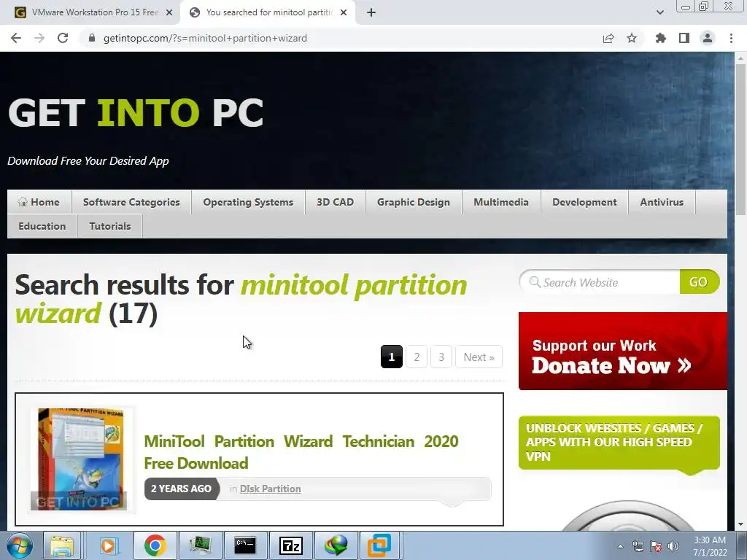Open the Antivirus category
The image size is (747, 560).
pos(662,202)
